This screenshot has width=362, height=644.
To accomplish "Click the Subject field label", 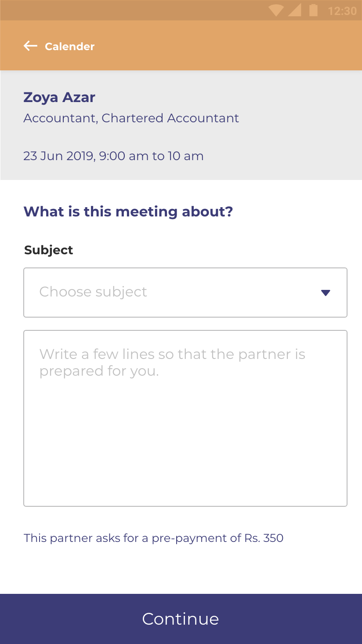I will coord(48,250).
